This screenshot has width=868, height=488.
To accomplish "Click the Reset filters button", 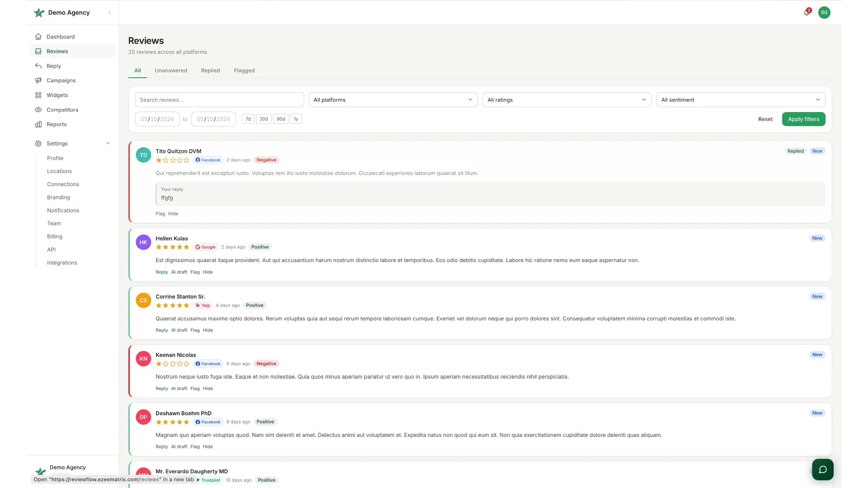I will (x=765, y=119).
